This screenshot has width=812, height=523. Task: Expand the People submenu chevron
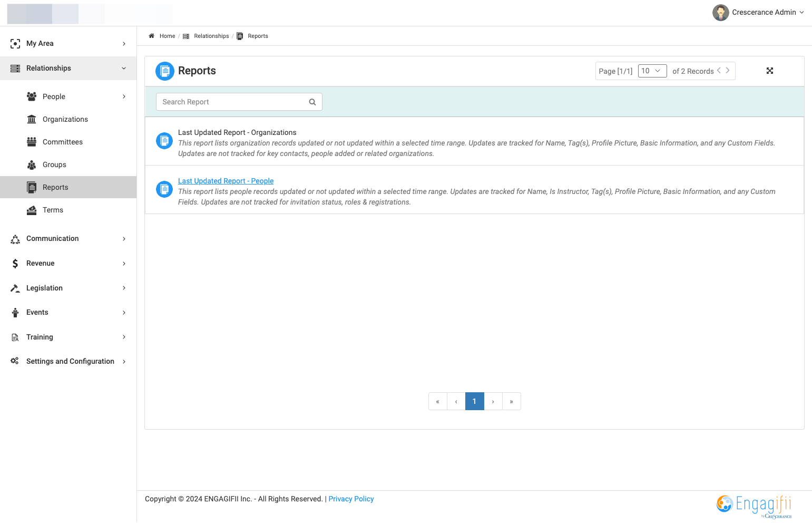pyautogui.click(x=124, y=96)
